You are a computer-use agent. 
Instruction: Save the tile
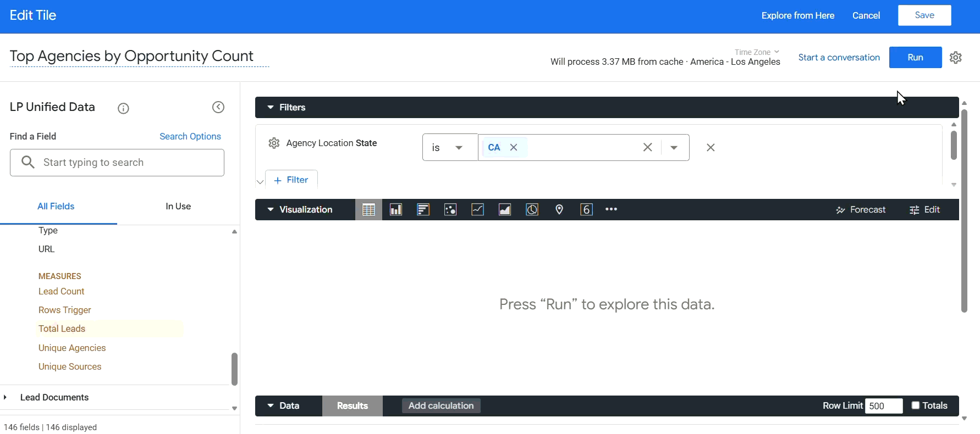pos(924,15)
